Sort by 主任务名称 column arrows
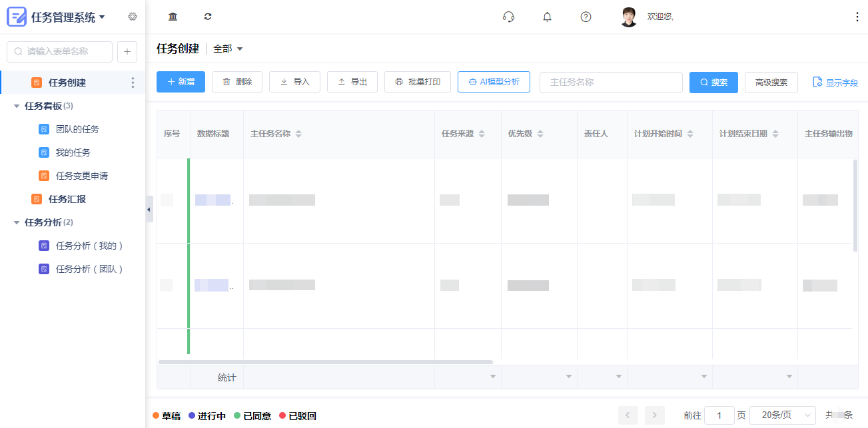 (298, 134)
